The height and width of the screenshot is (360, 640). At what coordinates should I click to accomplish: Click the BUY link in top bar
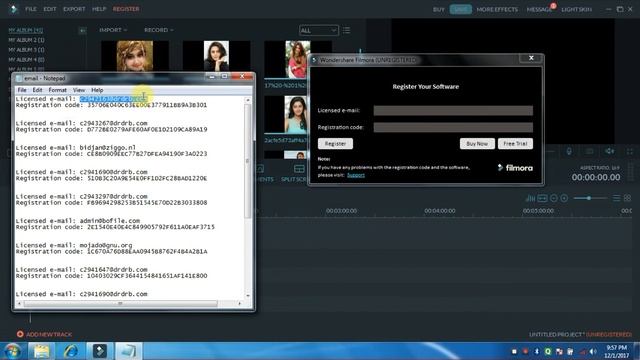(x=439, y=9)
